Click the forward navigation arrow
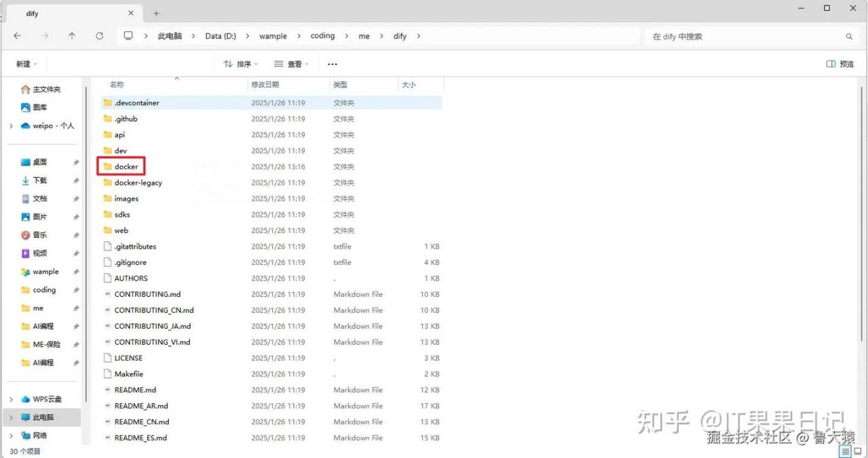 point(45,36)
